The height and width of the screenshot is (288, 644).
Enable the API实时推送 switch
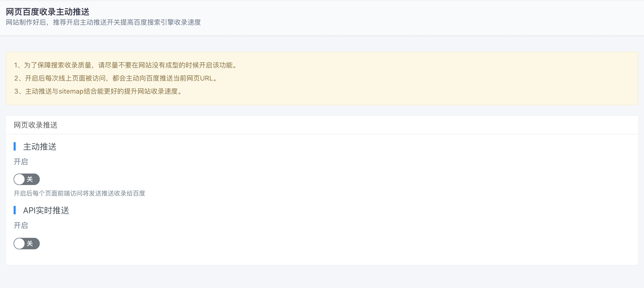27,244
